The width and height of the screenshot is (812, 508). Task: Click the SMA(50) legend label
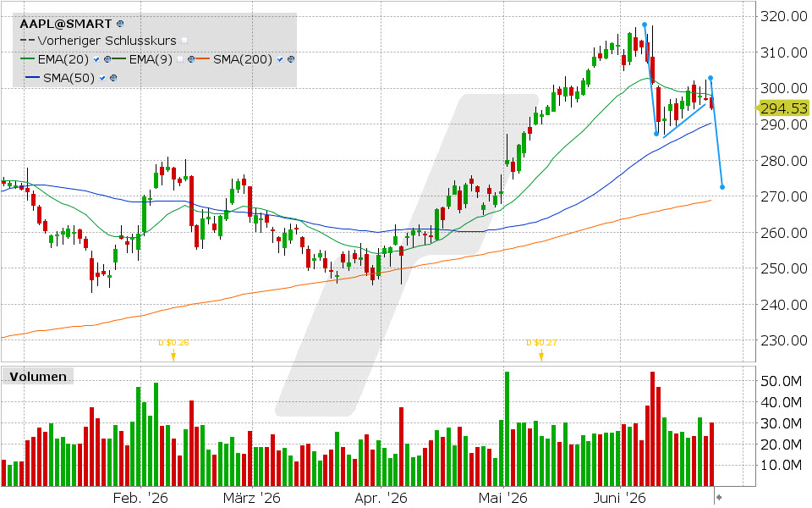(69, 78)
